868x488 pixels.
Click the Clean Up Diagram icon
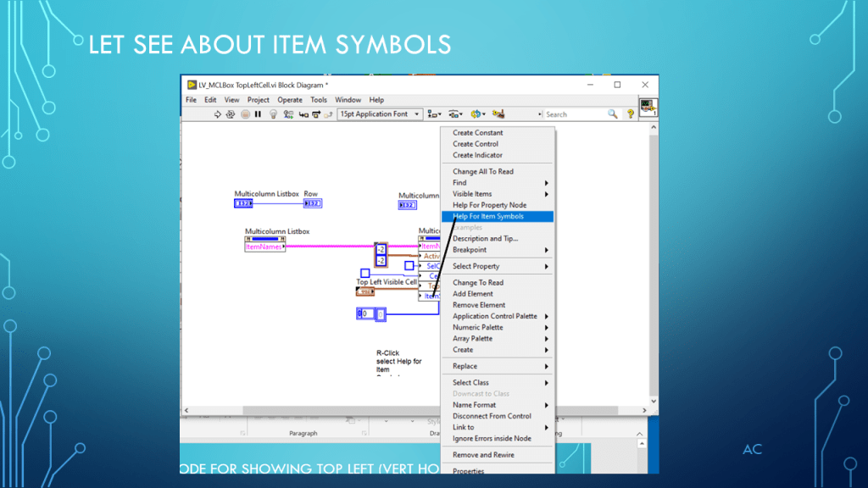tap(498, 114)
